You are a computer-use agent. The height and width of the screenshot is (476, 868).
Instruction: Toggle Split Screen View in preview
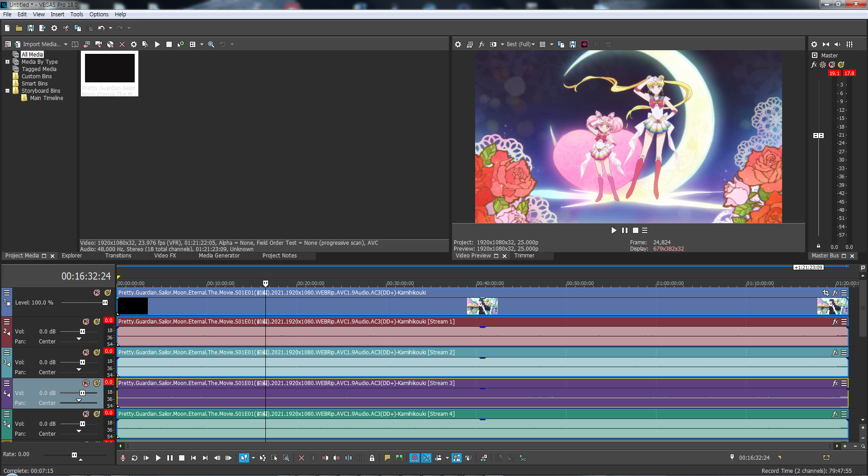point(493,44)
